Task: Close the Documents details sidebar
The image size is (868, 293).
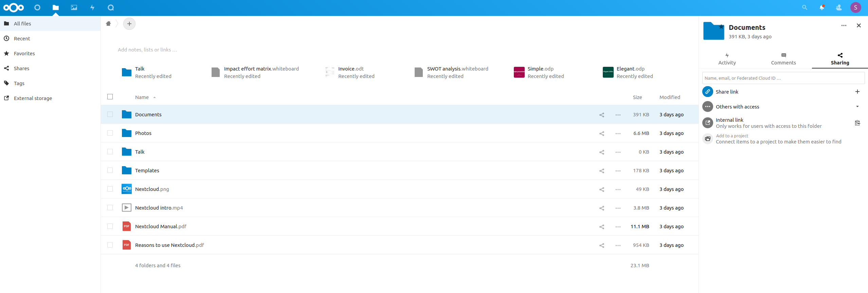Action: [x=859, y=25]
